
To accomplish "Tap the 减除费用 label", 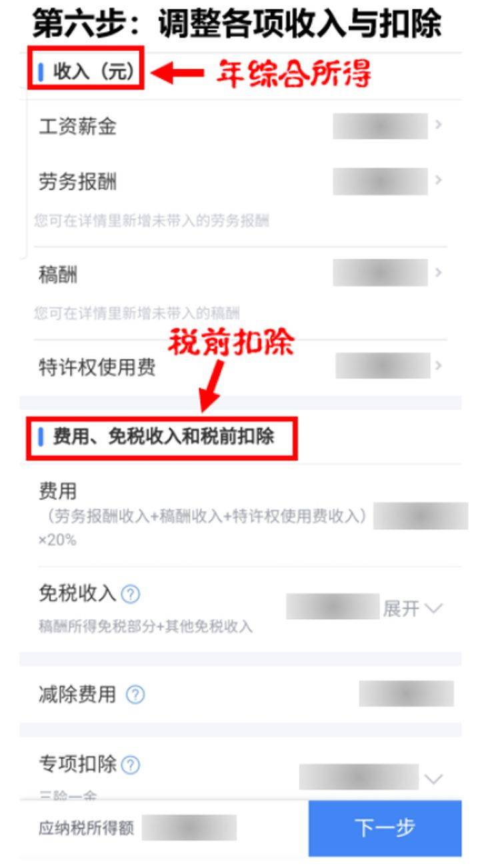I will (77, 695).
